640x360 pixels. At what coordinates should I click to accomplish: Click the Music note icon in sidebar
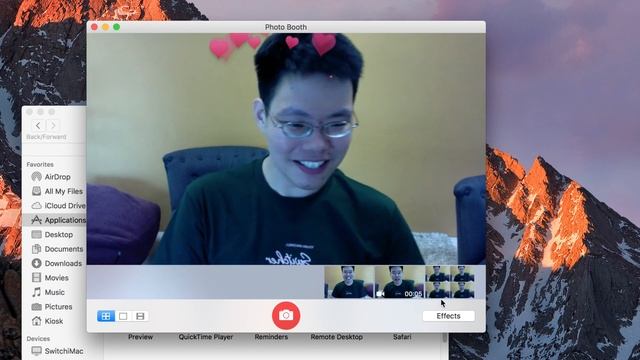tap(36, 292)
